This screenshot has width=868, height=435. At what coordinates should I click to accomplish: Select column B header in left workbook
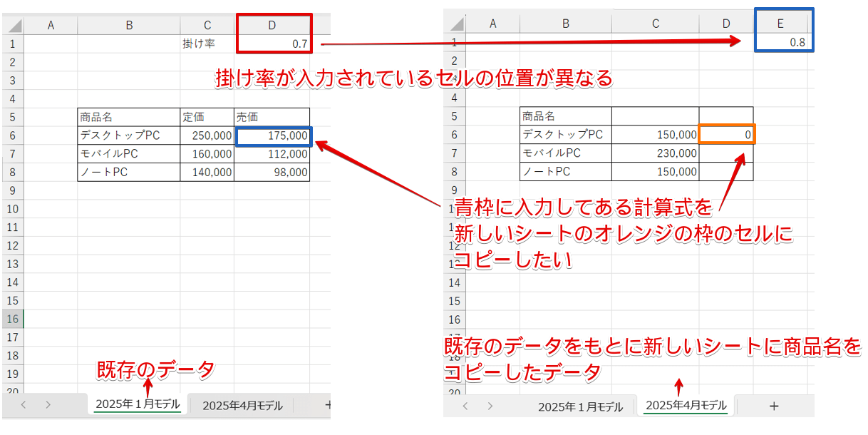pyautogui.click(x=129, y=26)
